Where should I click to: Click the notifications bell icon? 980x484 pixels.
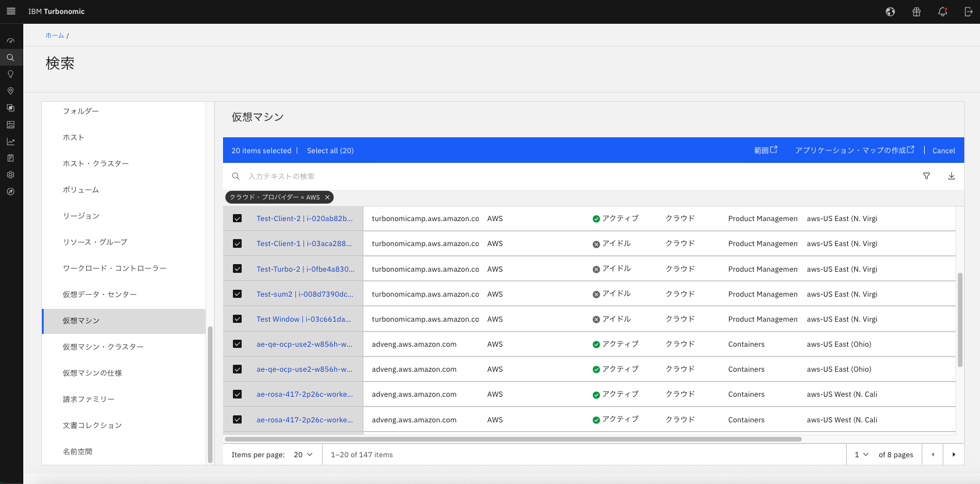[942, 12]
